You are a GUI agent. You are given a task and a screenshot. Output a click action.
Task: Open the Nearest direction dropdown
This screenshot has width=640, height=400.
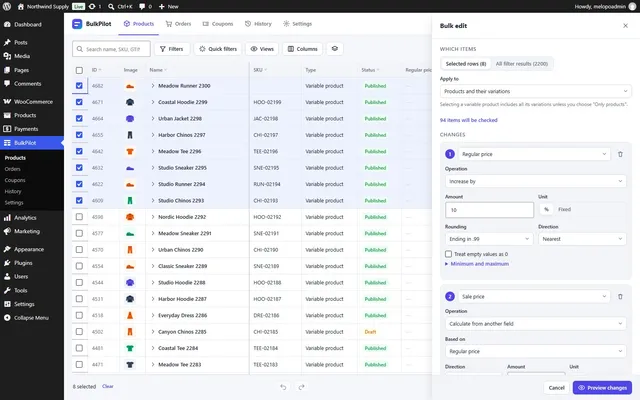582,239
